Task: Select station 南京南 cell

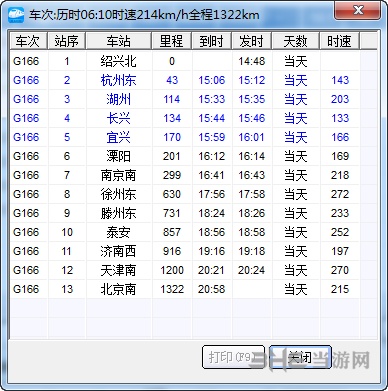Action: click(119, 175)
